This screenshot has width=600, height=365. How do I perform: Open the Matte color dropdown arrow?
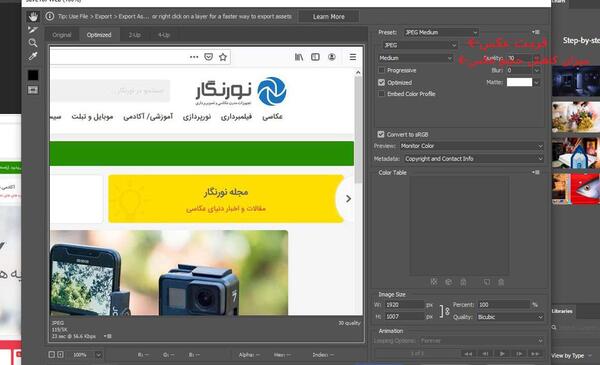coord(536,82)
